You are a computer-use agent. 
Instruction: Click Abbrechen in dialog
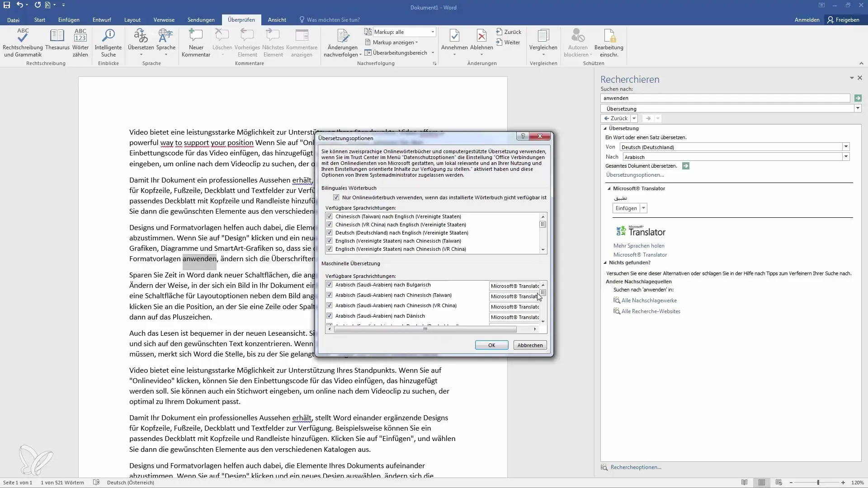[530, 345]
